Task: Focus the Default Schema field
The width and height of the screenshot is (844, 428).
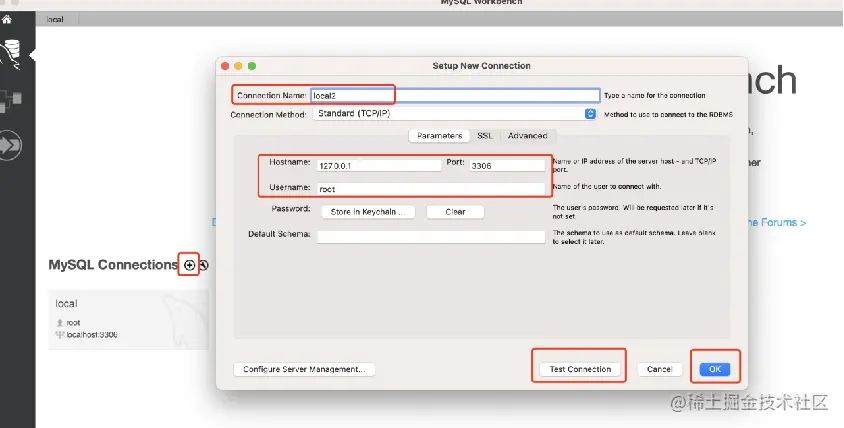Action: coord(431,237)
